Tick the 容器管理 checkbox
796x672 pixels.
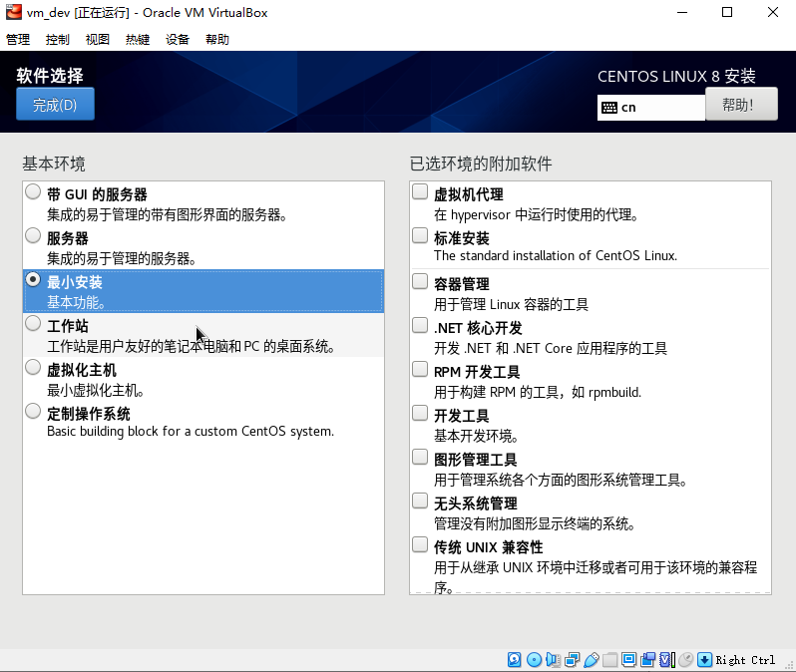tap(420, 281)
